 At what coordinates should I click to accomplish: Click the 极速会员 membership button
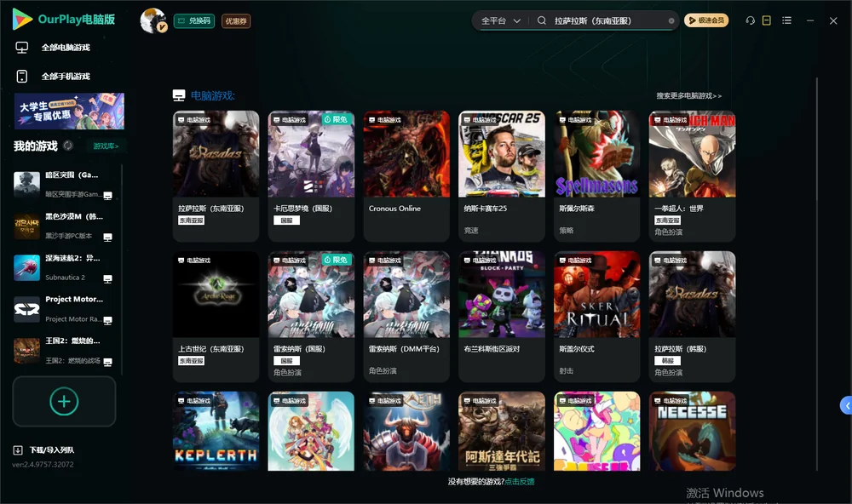point(706,20)
